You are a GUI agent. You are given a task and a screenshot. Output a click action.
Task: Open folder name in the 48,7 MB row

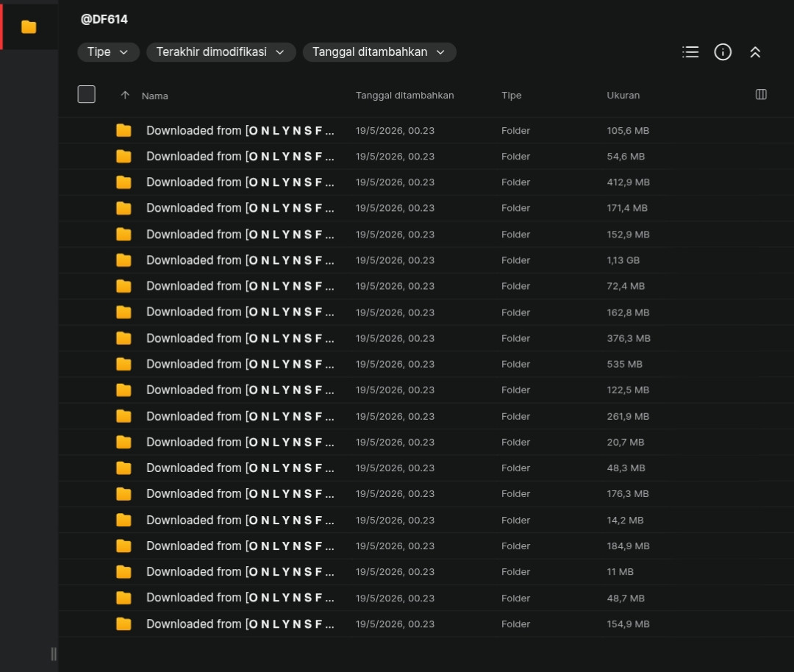[240, 598]
